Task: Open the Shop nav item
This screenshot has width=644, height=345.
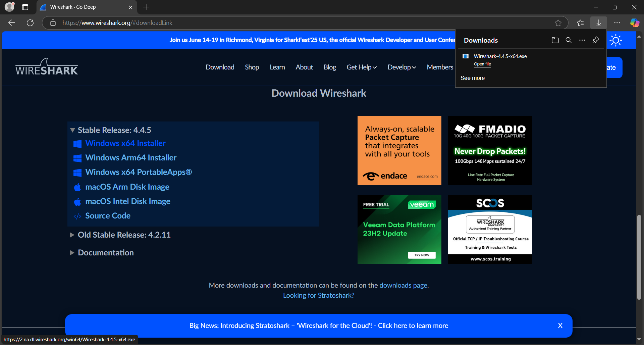Action: click(252, 67)
